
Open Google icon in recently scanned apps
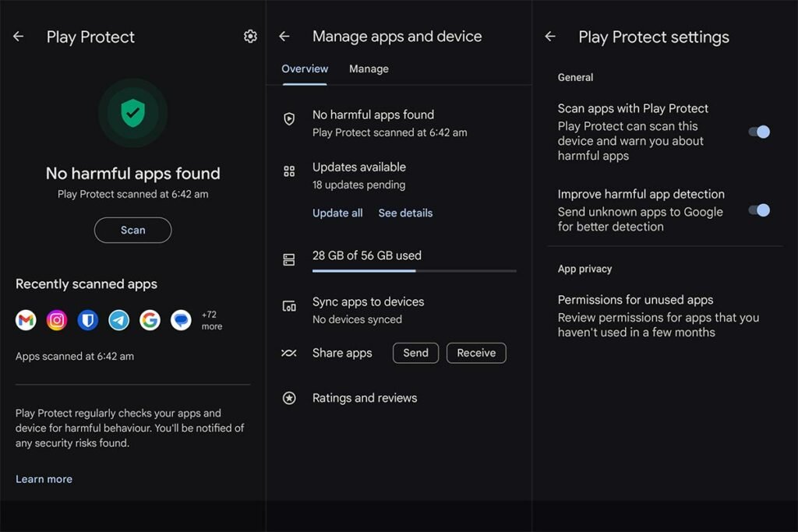(x=150, y=320)
